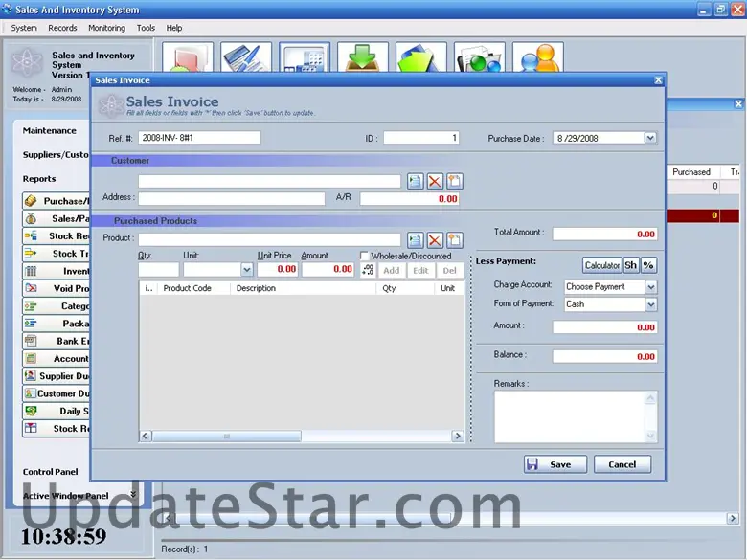
Task: Click the Sh button in Less Payment
Action: pos(631,265)
